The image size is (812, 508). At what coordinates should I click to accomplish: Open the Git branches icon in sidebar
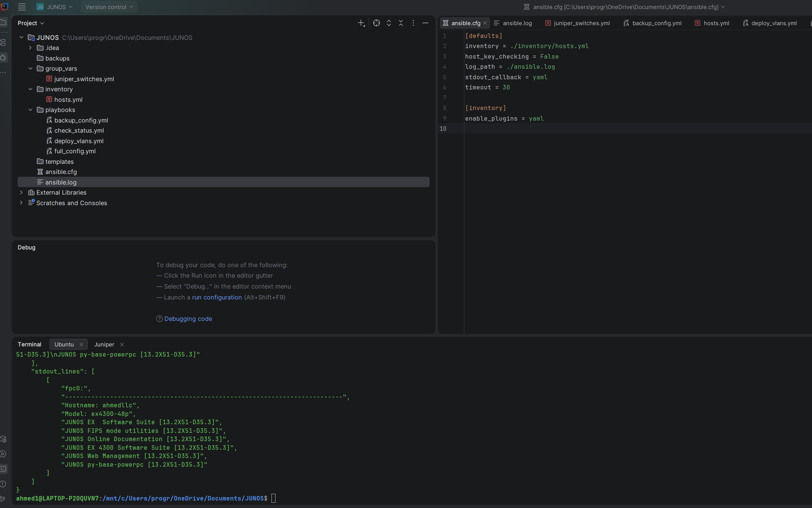[4, 499]
